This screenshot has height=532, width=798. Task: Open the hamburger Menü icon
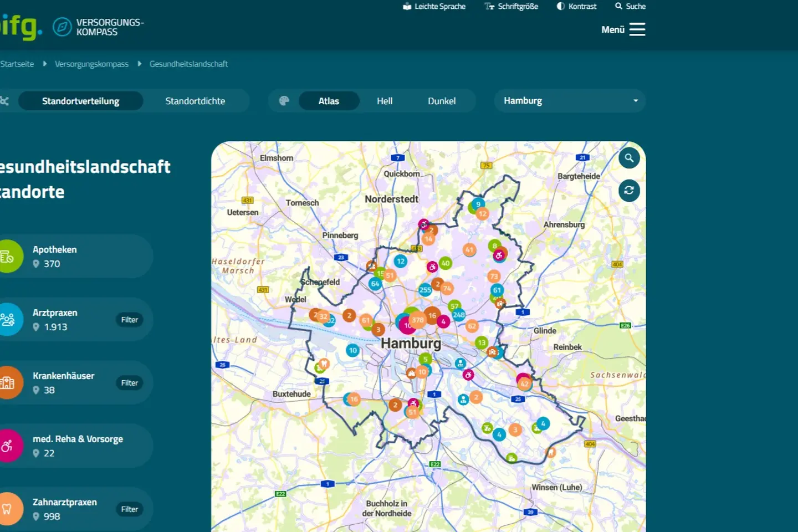tap(637, 29)
